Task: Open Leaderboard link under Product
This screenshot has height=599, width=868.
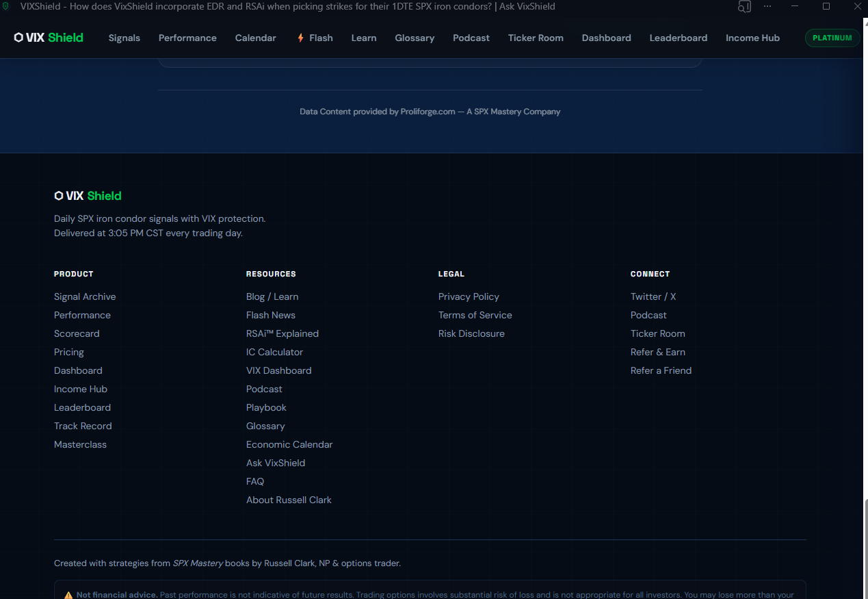Action: coord(82,407)
